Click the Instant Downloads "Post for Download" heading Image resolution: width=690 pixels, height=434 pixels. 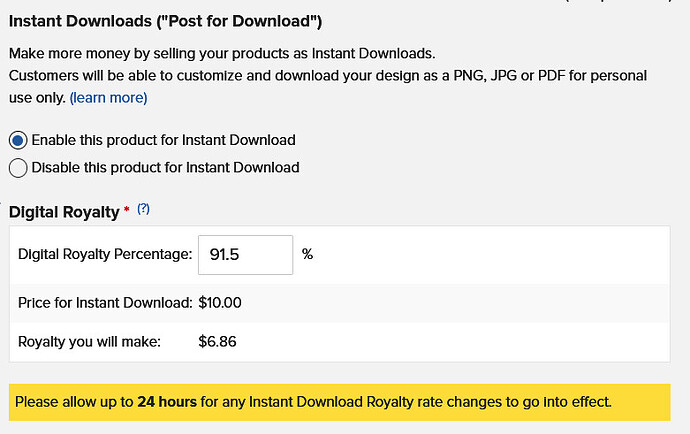click(x=165, y=21)
